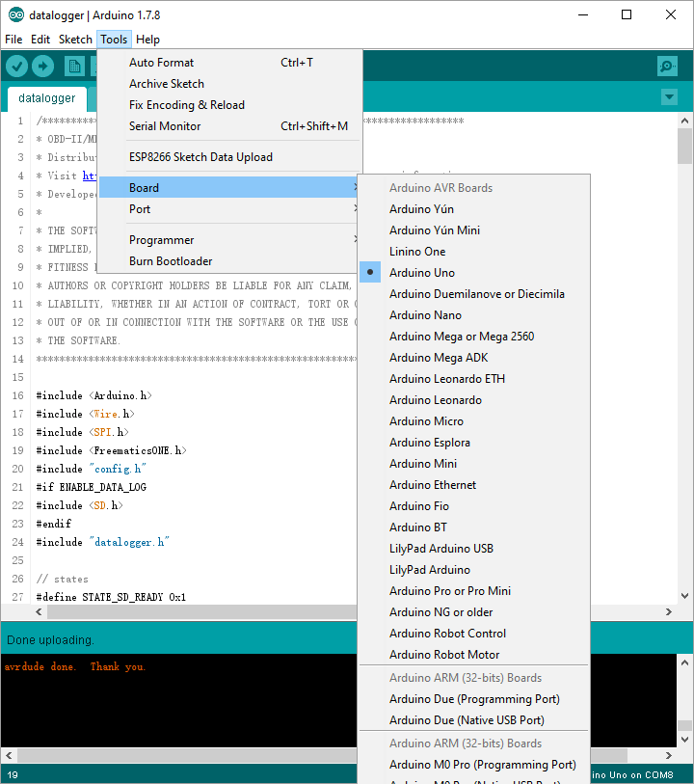Select Arduino Fio board

click(474, 506)
